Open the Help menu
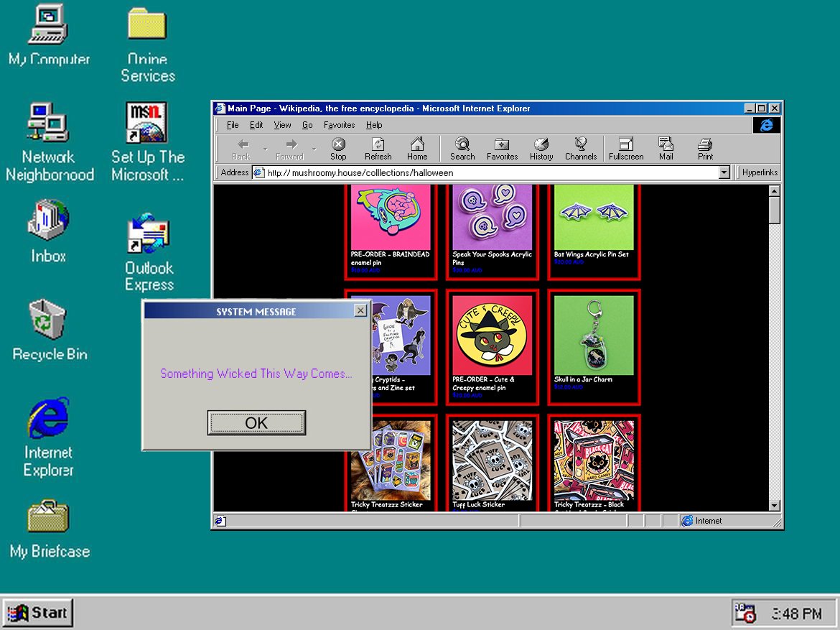The image size is (840, 630). 374,125
